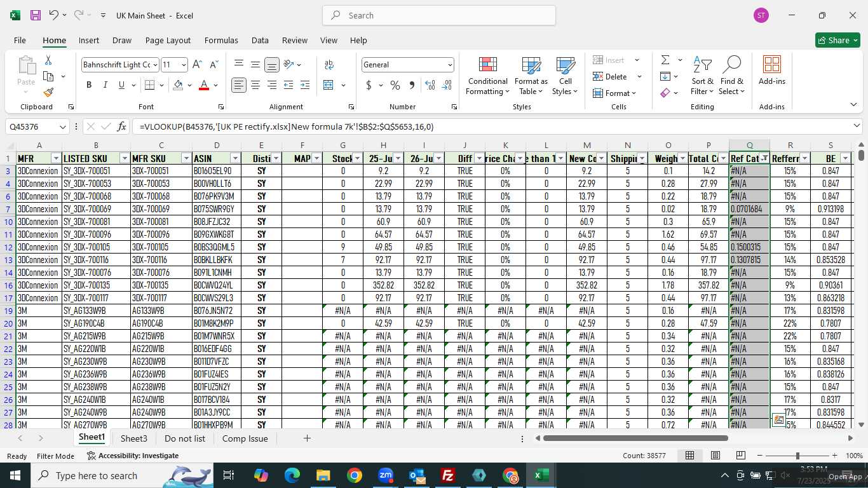
Task: Click the Share button
Action: pyautogui.click(x=837, y=40)
